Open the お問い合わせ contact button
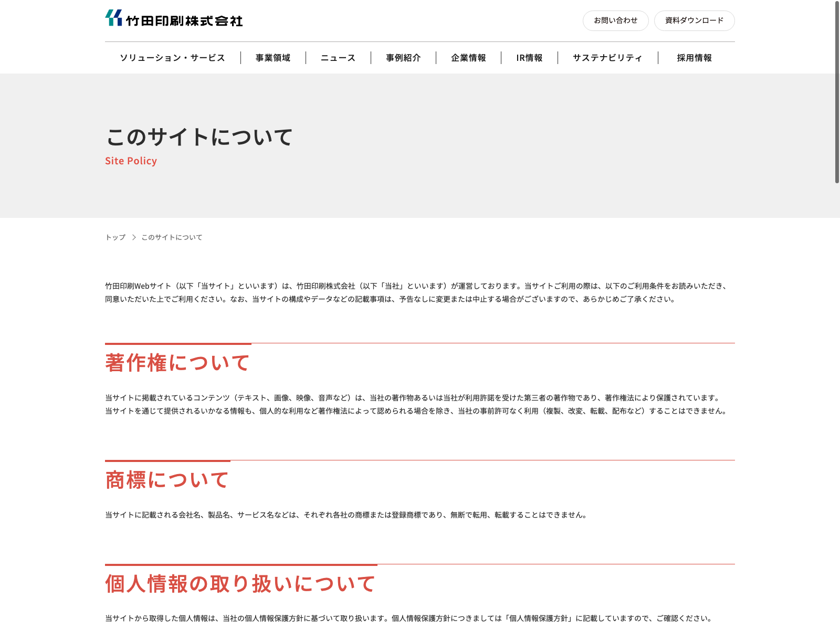 coord(615,21)
